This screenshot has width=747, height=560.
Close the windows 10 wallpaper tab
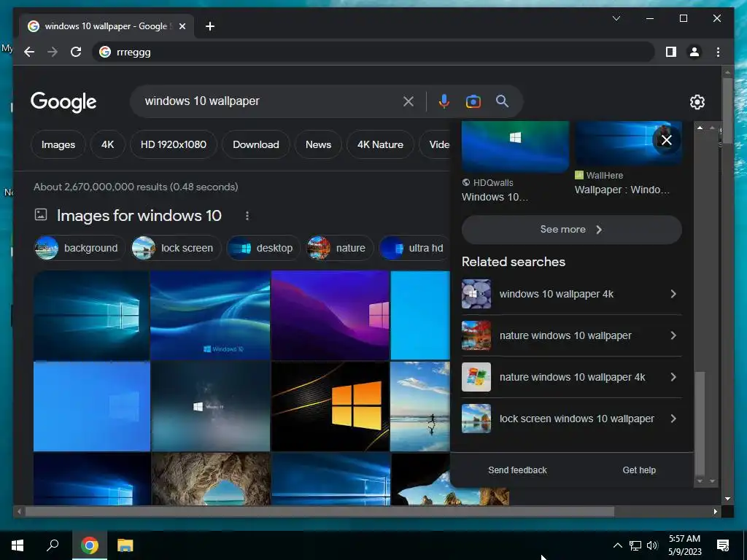[182, 26]
